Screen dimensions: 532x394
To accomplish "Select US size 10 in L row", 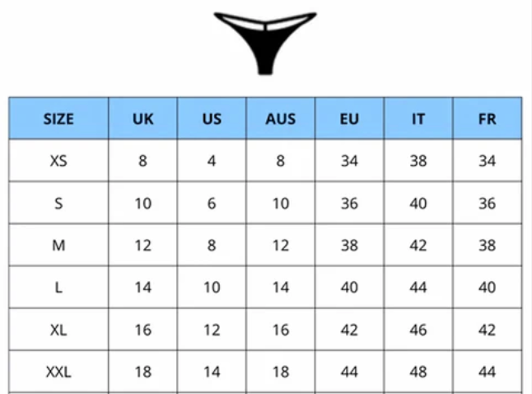I will click(x=212, y=288).
